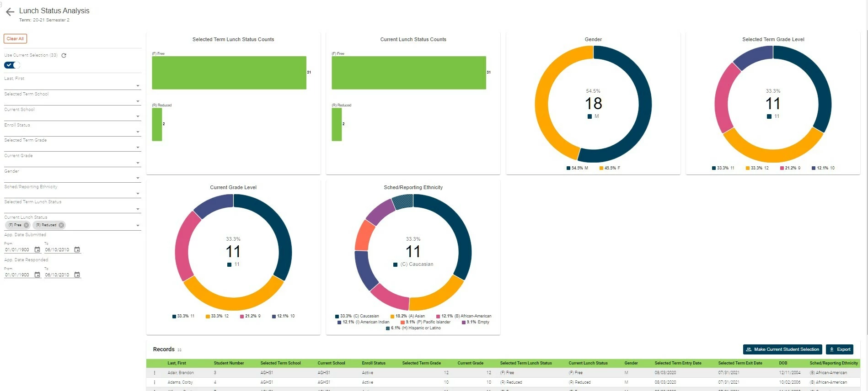Image resolution: width=868 pixels, height=391 pixels.
Task: Select grade 10 legend in Current Grade Level
Action: [284, 316]
